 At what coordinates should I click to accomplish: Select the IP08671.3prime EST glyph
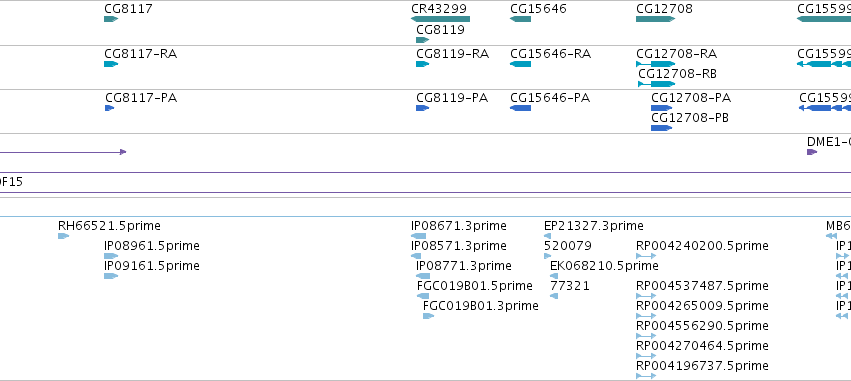pyautogui.click(x=418, y=236)
